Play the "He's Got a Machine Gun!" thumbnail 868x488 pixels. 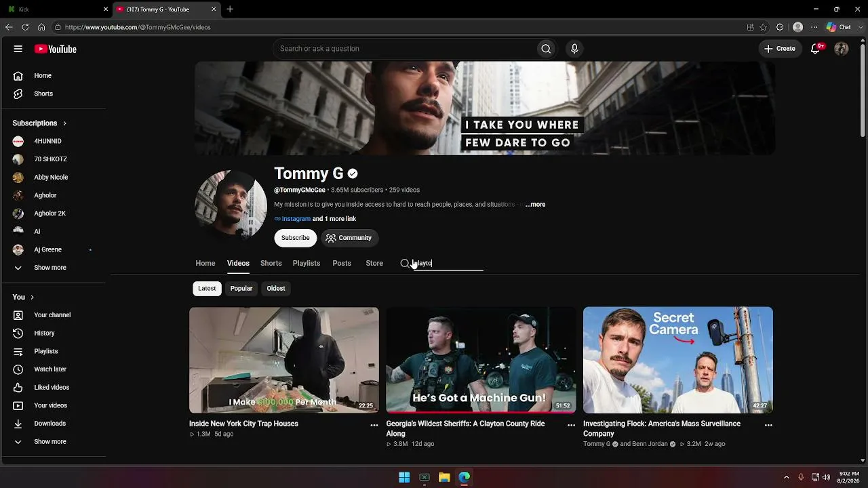pyautogui.click(x=481, y=360)
